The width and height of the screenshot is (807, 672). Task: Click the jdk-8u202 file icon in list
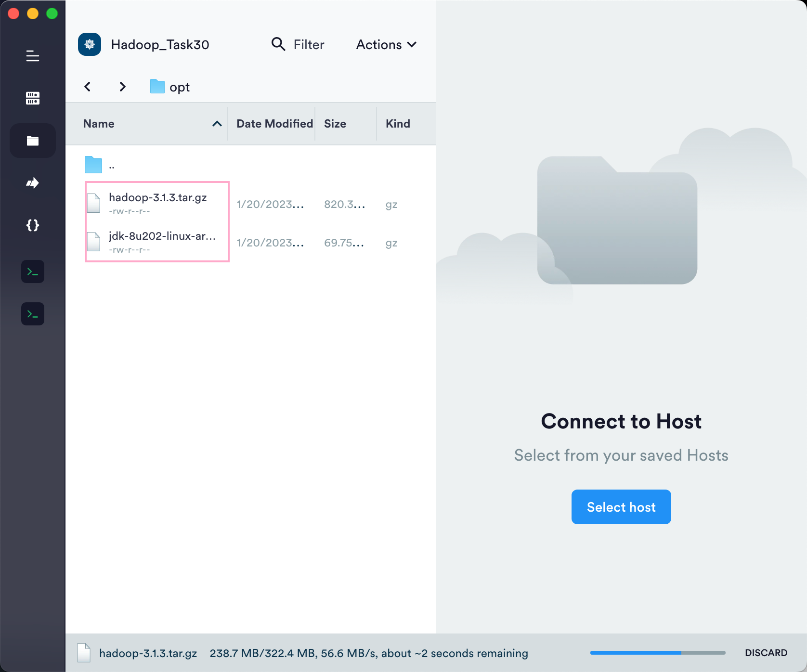[94, 242]
